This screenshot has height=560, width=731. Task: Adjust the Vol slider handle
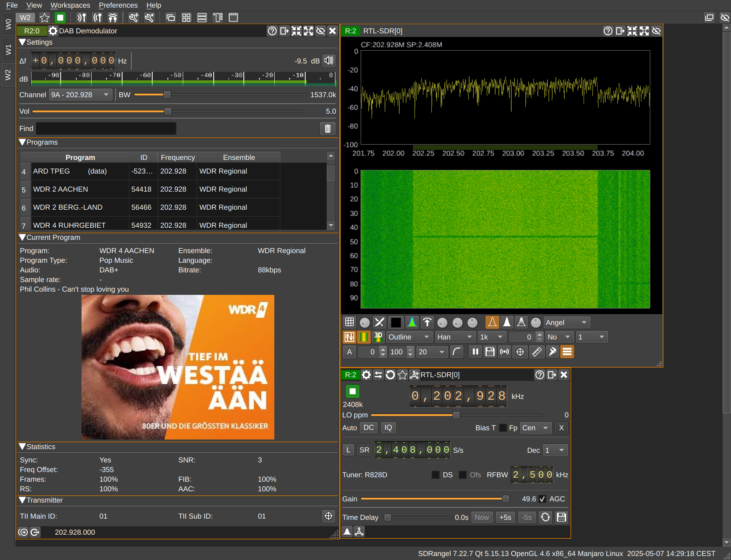[x=168, y=111]
